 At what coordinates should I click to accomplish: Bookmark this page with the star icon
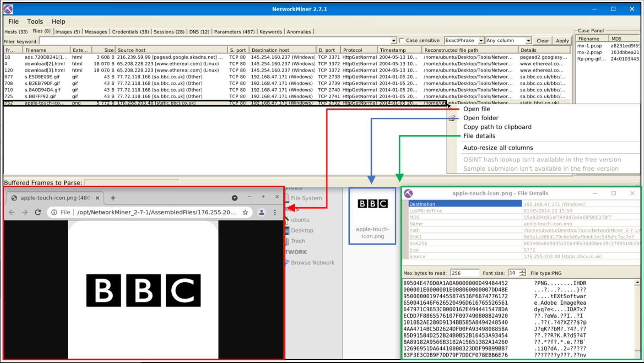(245, 213)
